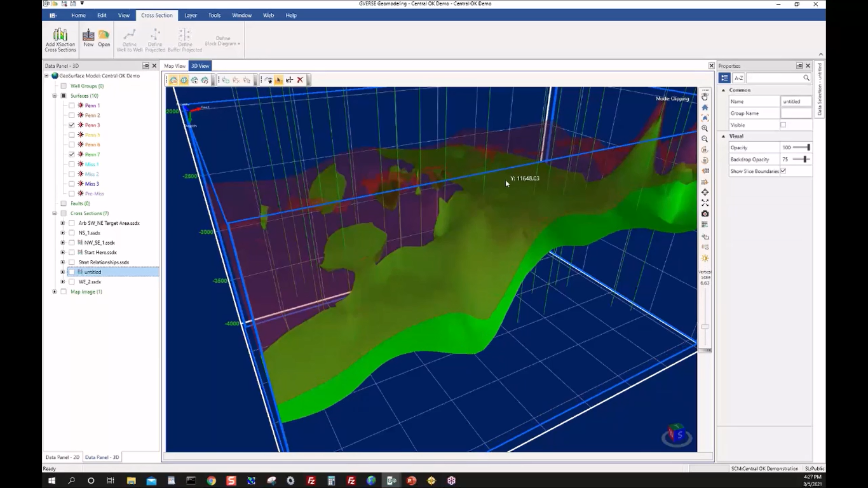Select the black arrow pointer tool above the 3D view
This screenshot has width=868, height=488.
278,79
